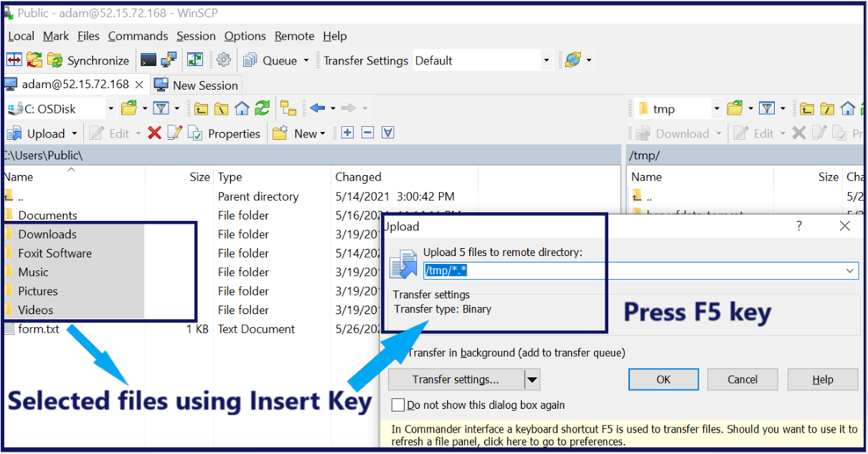Go to local parent directory icon
This screenshot has width=868, height=454.
click(202, 109)
